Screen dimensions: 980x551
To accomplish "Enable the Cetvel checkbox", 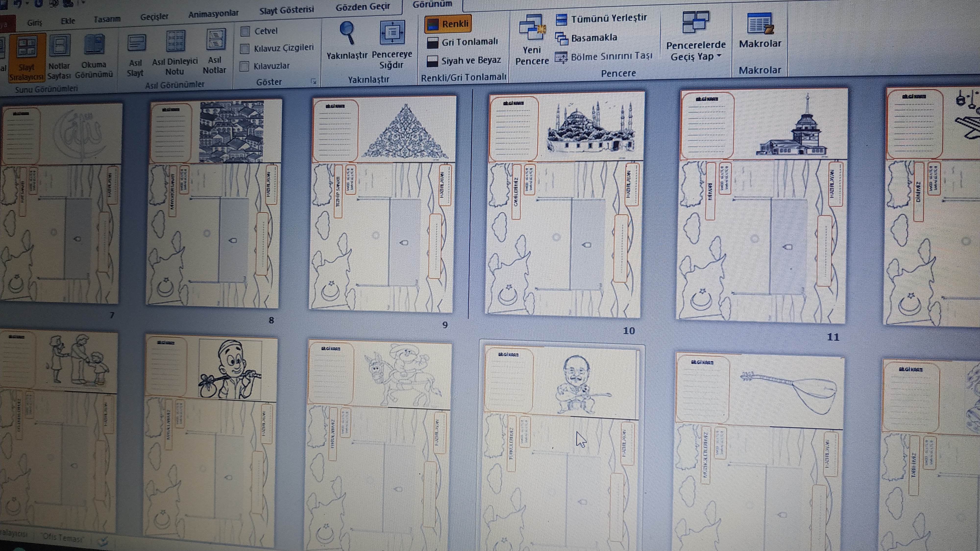I will 245,31.
